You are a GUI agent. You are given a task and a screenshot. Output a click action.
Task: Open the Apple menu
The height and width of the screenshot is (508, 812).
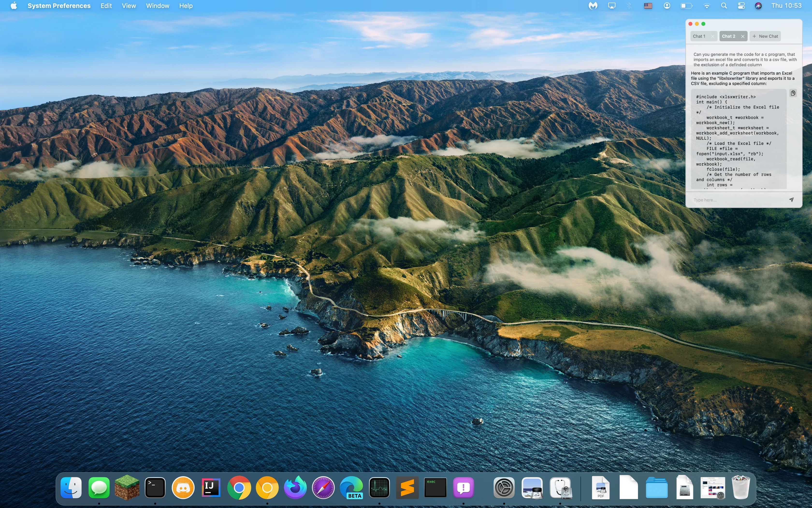tap(14, 6)
